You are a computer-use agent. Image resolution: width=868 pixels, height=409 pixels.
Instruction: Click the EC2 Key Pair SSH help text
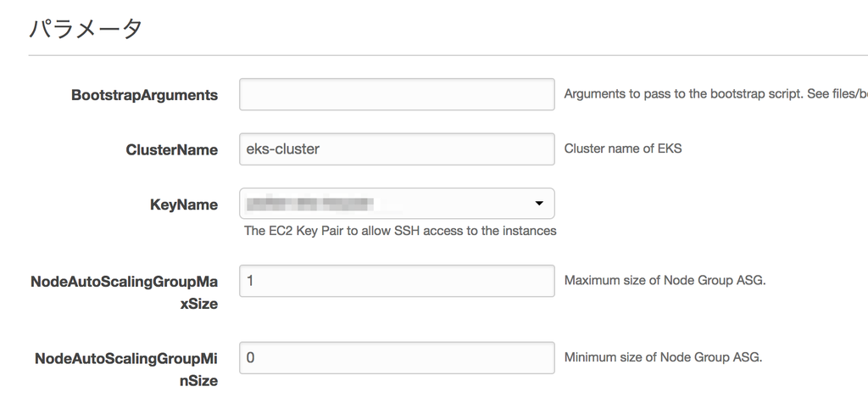coord(400,231)
